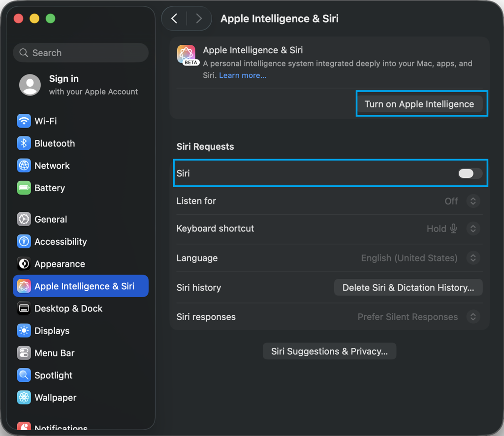The height and width of the screenshot is (436, 504).
Task: Click the Apple Account avatar icon
Action: [x=30, y=85]
